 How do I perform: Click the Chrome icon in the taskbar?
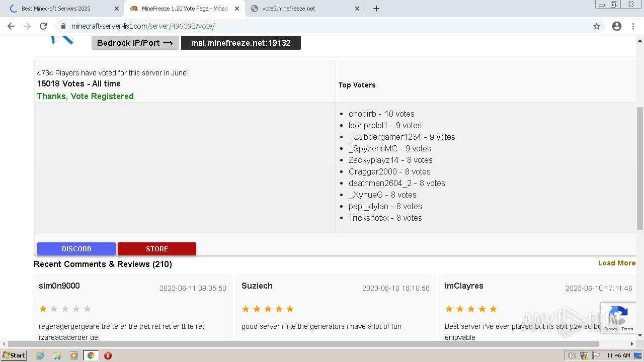coord(91,355)
